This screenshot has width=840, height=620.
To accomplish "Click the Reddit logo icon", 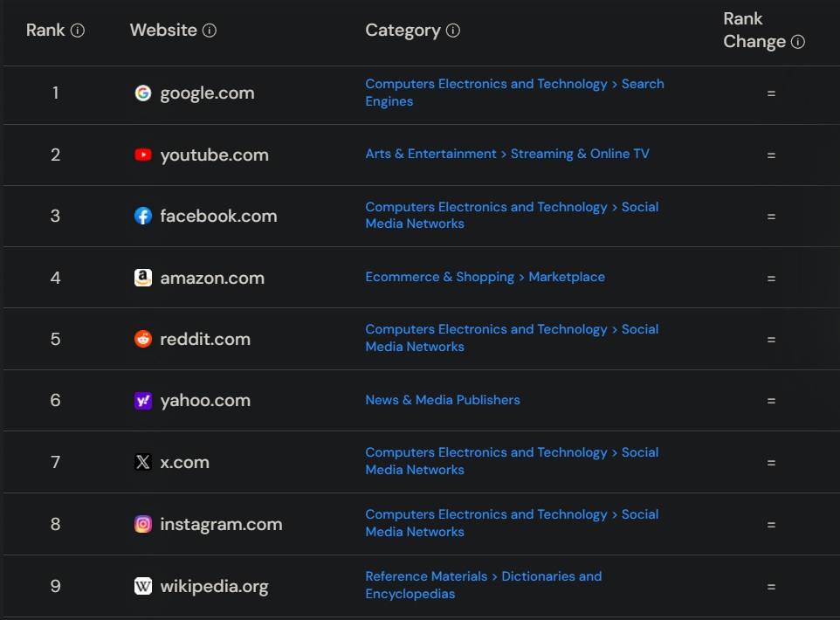I will coord(143,339).
